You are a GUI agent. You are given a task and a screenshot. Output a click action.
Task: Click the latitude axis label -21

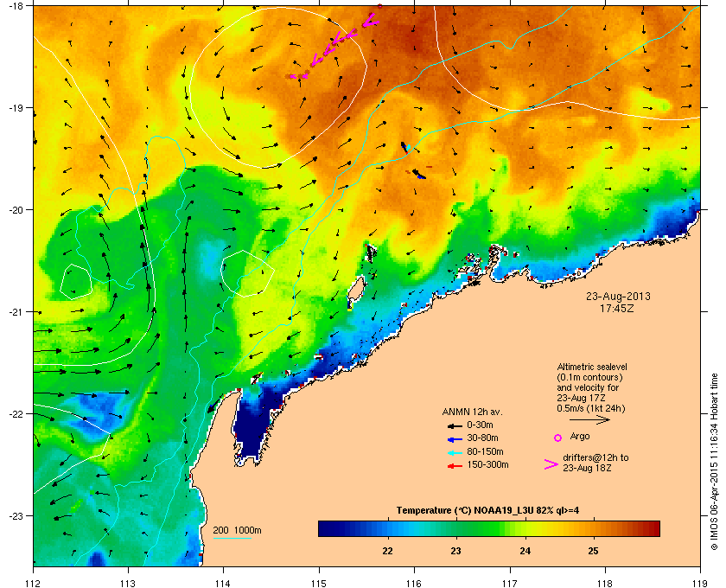[x=16, y=311]
